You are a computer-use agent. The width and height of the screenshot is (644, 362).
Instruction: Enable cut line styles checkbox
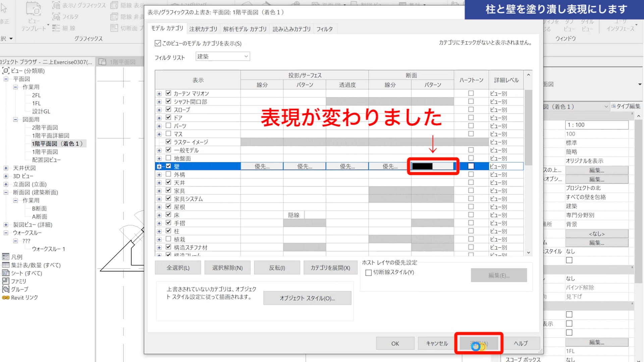coord(368,273)
